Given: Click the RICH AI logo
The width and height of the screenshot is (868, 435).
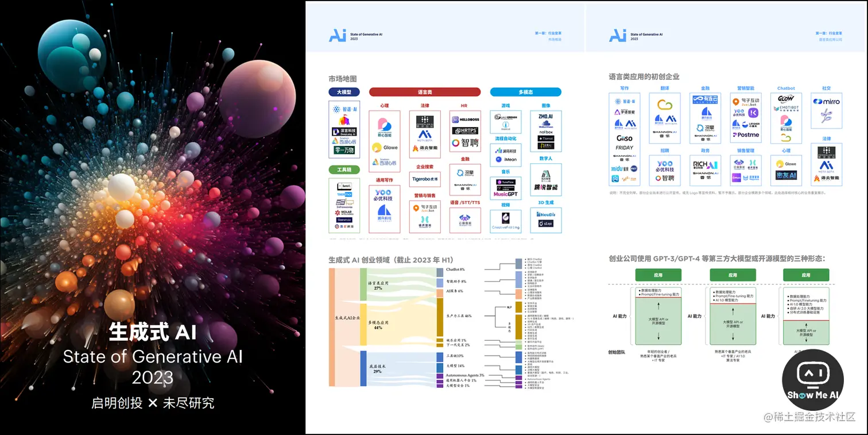Looking at the screenshot, I should click(x=706, y=165).
